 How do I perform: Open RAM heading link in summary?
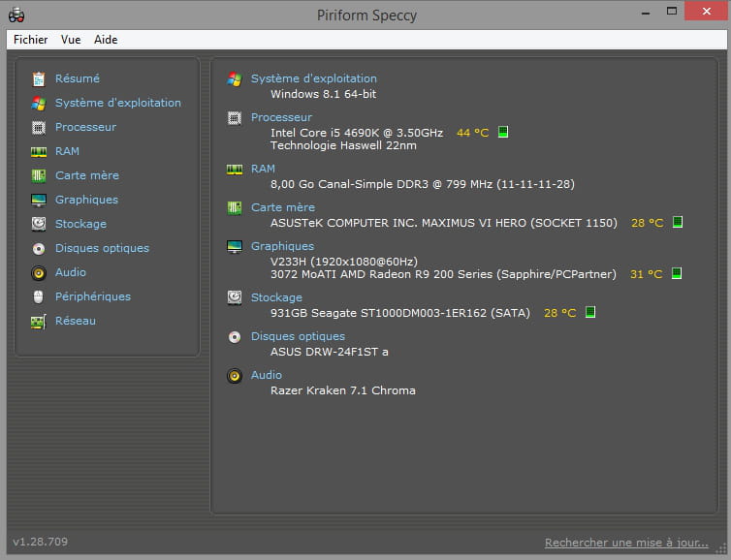(x=263, y=169)
